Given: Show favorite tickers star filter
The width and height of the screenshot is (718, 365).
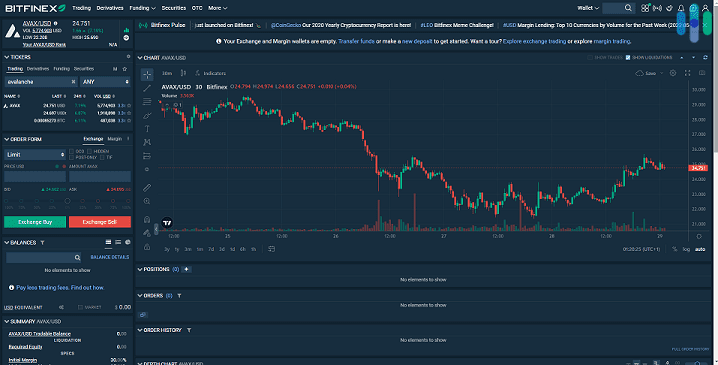Looking at the screenshot, I should click(x=125, y=69).
